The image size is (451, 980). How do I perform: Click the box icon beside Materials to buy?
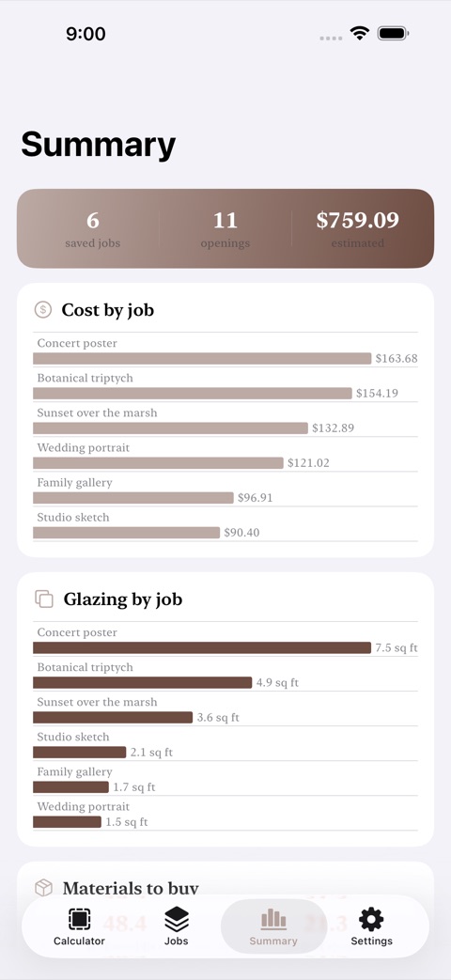click(x=44, y=888)
